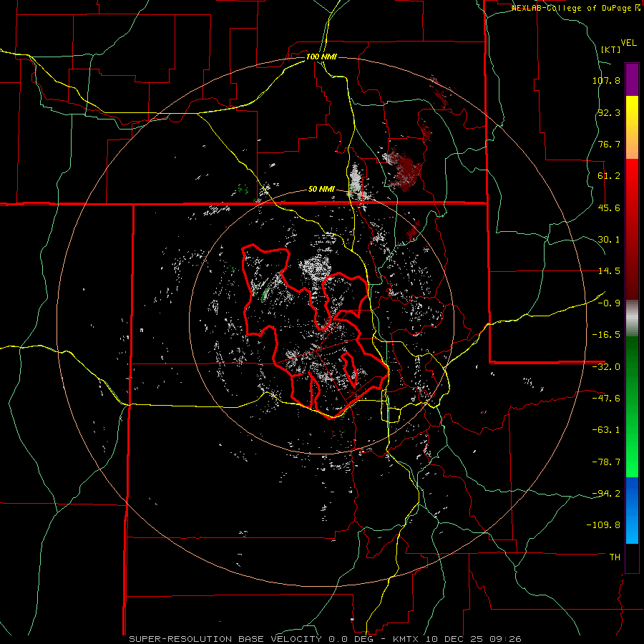Select the -63.1 legend value
The width and height of the screenshot is (644, 644).
click(606, 430)
